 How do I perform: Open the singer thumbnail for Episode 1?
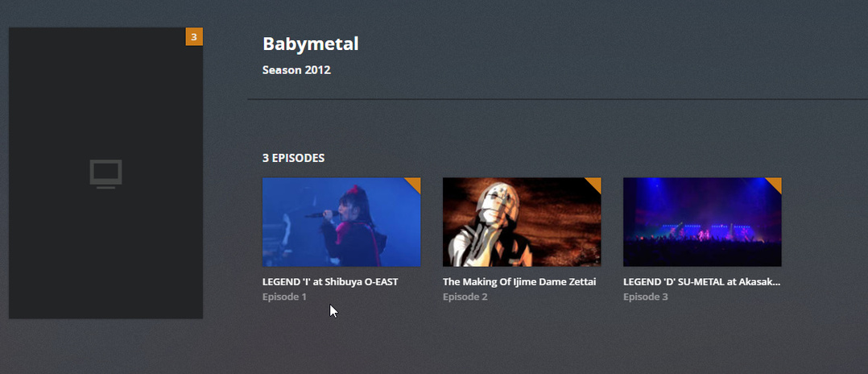[x=341, y=222]
